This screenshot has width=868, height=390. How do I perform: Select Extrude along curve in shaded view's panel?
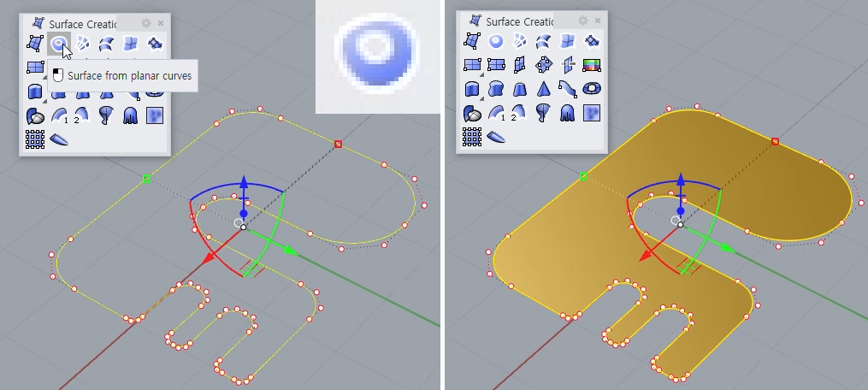click(x=496, y=89)
